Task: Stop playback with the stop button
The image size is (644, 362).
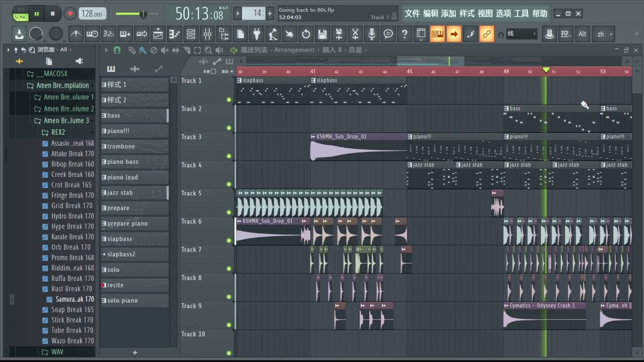Action: pos(53,14)
